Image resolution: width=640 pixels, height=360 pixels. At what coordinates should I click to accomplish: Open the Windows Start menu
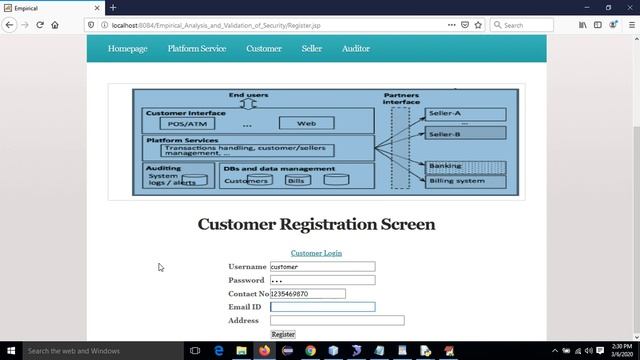click(x=11, y=351)
